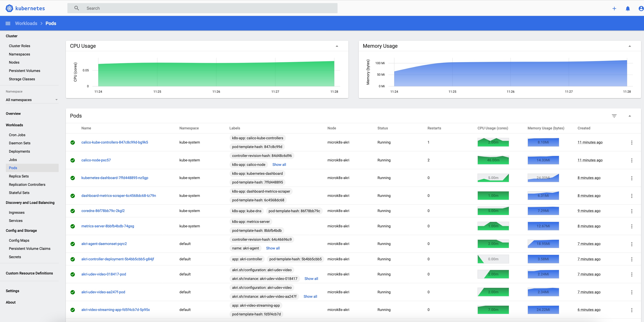The height and width of the screenshot is (322, 644).
Task: Click the running status icon for coredns pod
Action: 73,211
